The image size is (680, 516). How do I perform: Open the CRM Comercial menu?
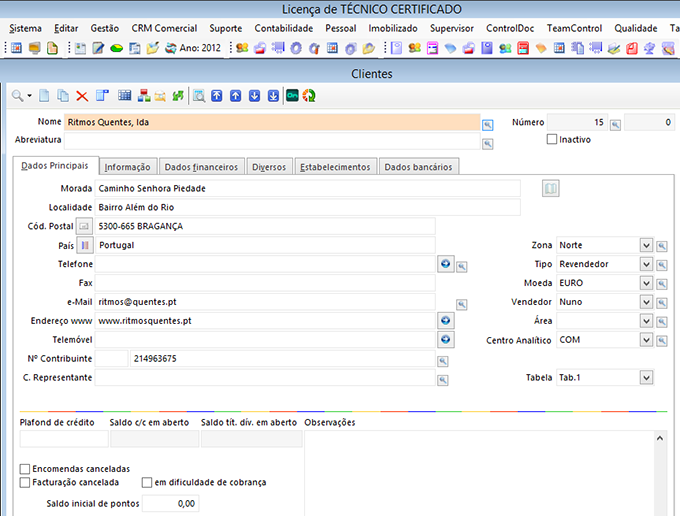[x=164, y=28]
